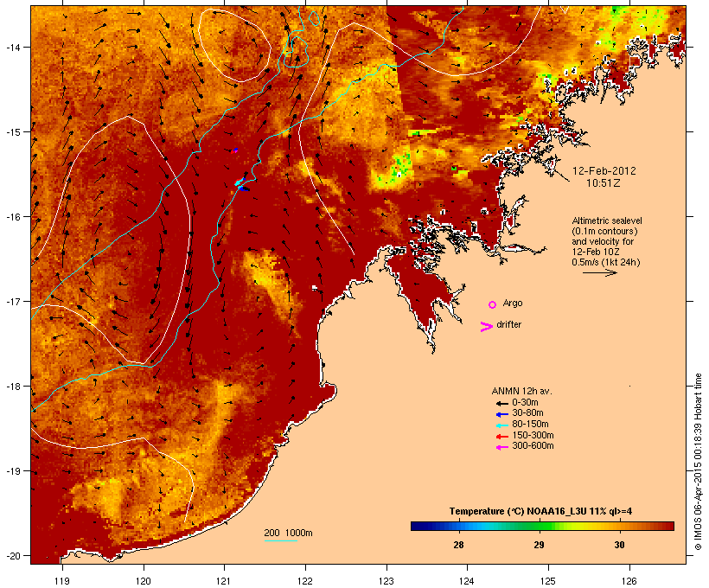Screen dimensions: 709x588
Task: Click the 10:51Z time label
Action: (604, 183)
